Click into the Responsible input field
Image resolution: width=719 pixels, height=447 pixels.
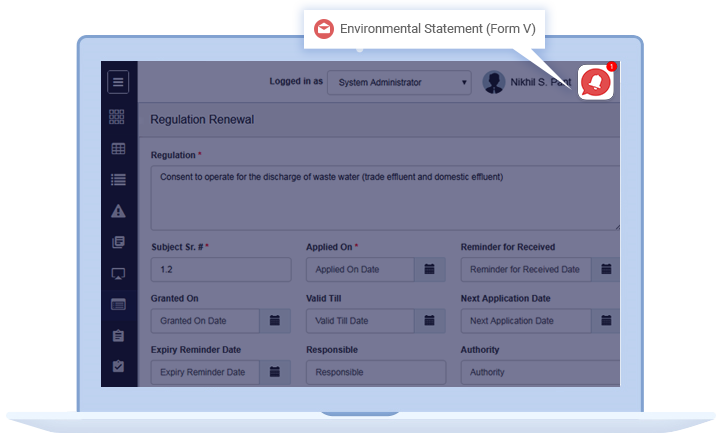(373, 372)
